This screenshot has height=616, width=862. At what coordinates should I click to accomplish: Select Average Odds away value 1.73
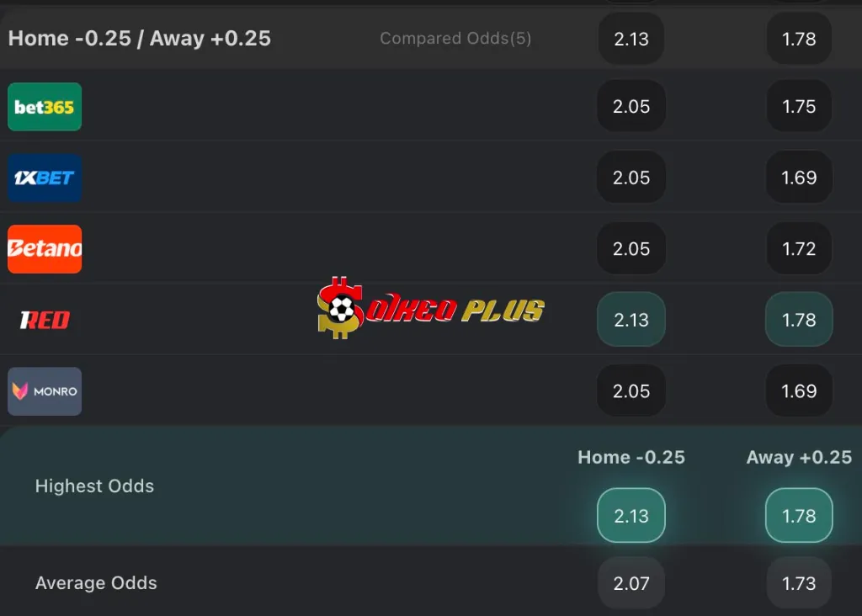799,583
